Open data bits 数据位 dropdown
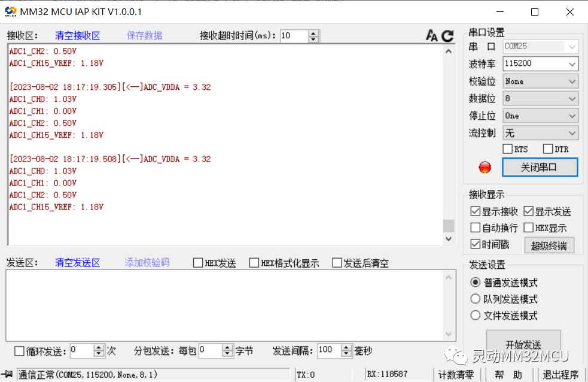 pyautogui.click(x=540, y=98)
